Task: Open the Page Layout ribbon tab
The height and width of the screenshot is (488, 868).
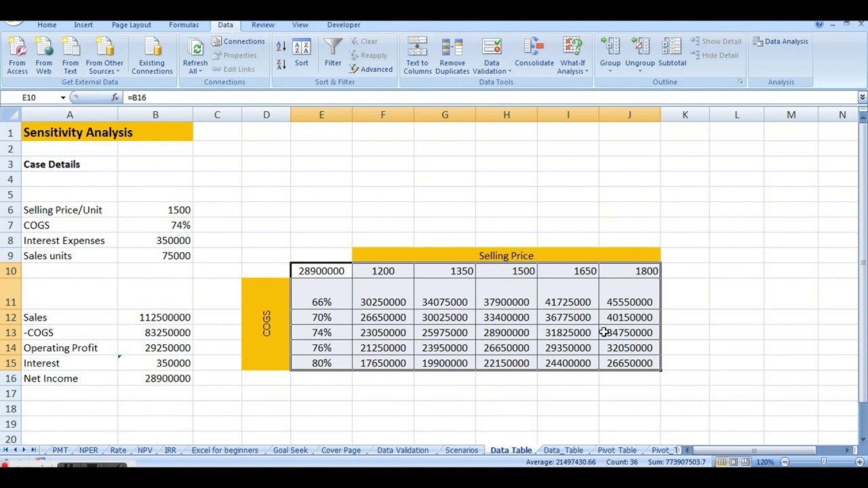Action: pos(132,25)
